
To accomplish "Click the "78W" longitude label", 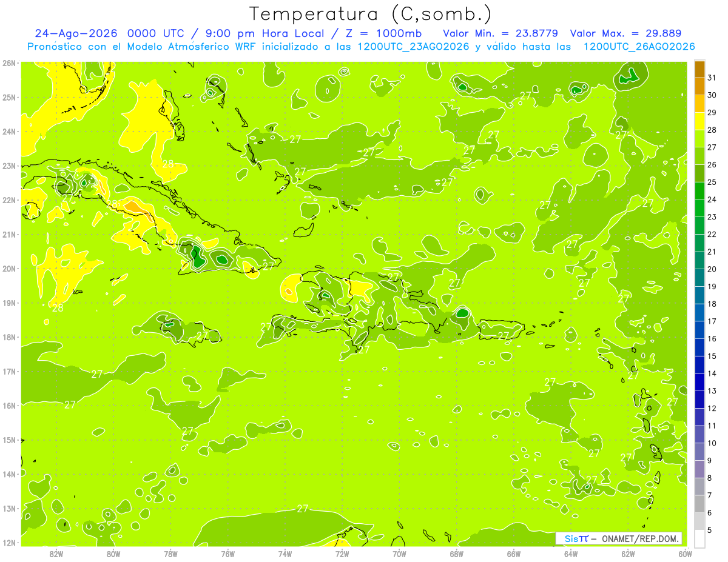I will pos(170,554).
